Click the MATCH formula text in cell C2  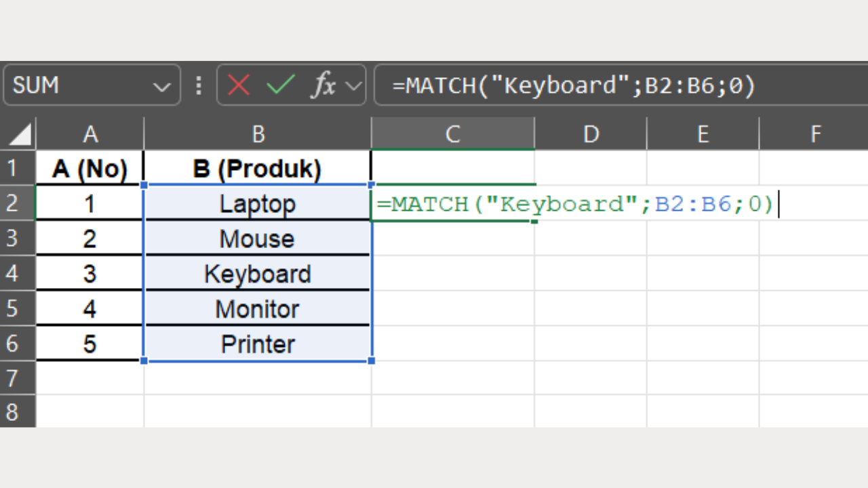click(x=576, y=203)
